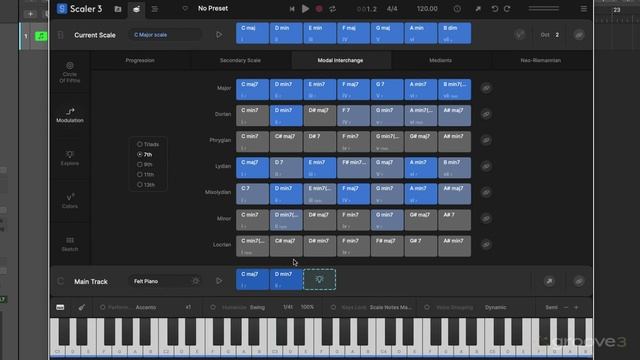Undo the last action

click(x=495, y=9)
